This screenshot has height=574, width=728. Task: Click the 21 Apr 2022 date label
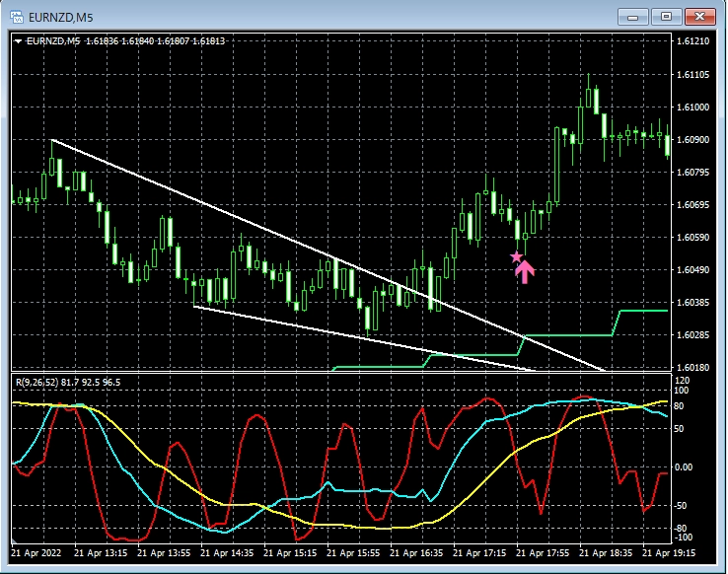click(x=38, y=555)
